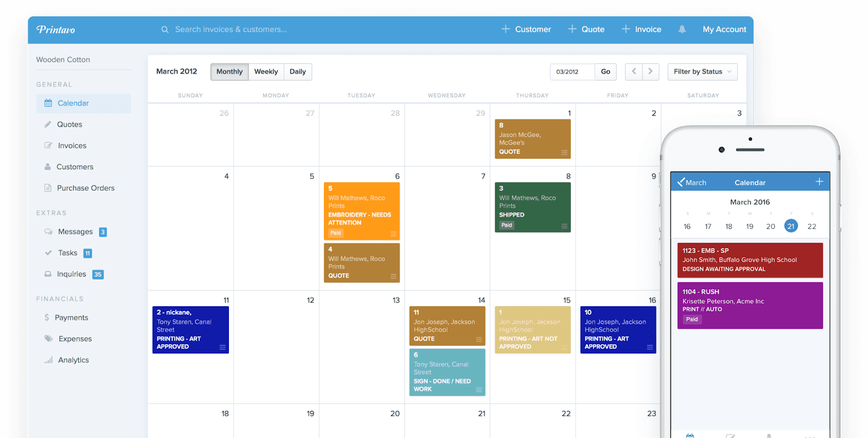
Task: Click drag handle on Jason McGee quote card
Action: tap(564, 153)
